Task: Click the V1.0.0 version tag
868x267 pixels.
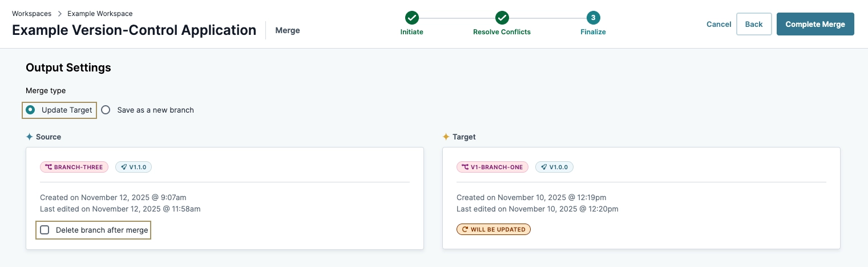Action: click(555, 167)
